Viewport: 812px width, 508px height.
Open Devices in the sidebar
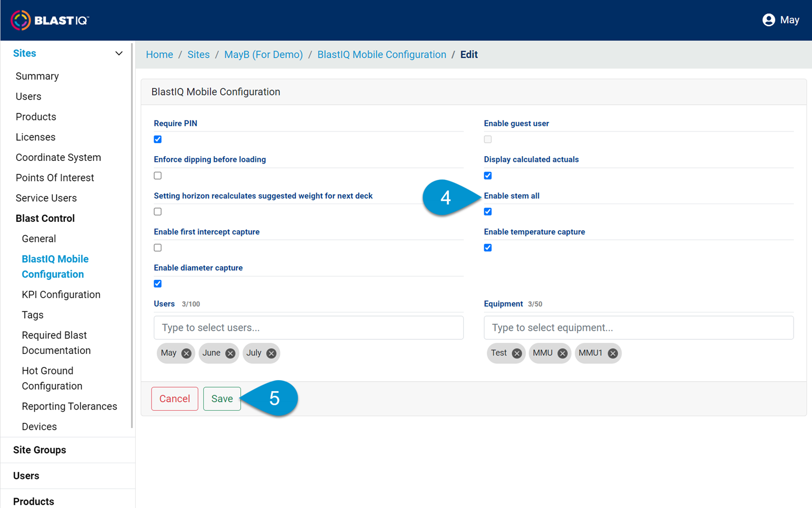pyautogui.click(x=39, y=427)
